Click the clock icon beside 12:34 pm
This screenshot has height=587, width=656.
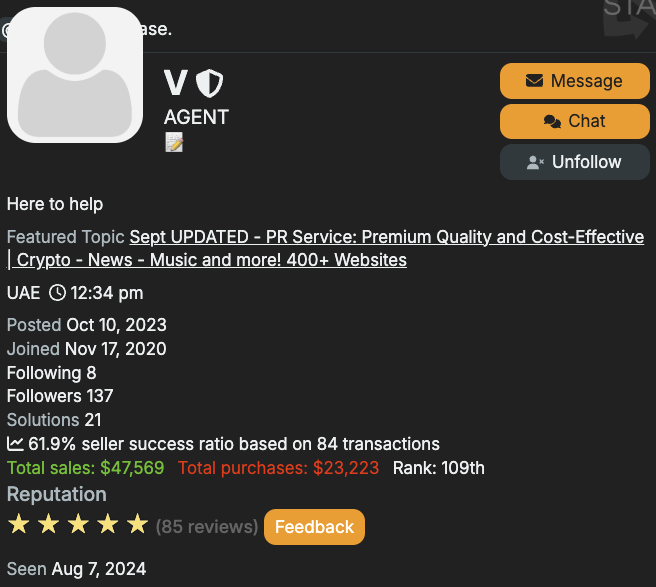[x=57, y=293]
